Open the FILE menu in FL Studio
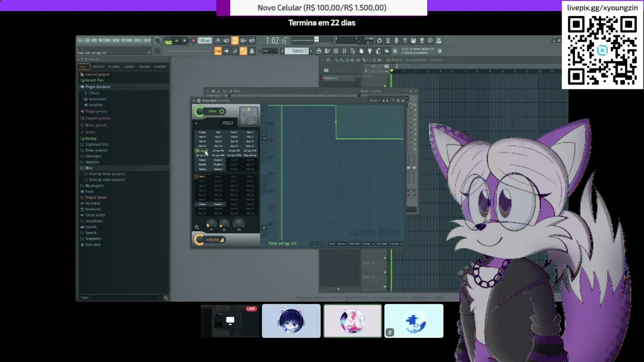The height and width of the screenshot is (362, 644). [x=80, y=40]
